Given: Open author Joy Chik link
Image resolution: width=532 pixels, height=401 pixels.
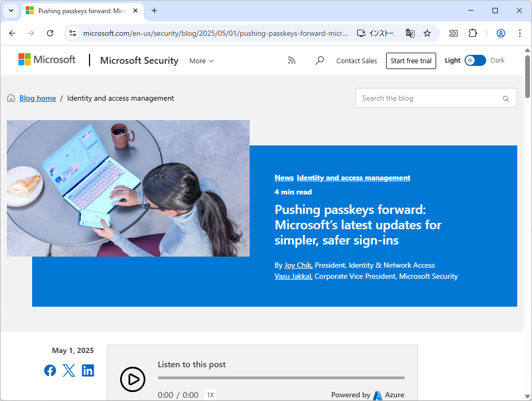Looking at the screenshot, I should 299,265.
